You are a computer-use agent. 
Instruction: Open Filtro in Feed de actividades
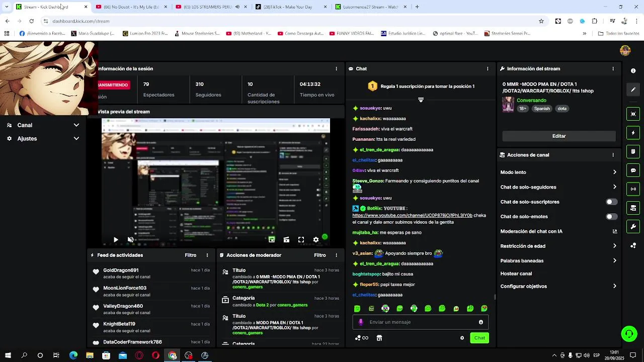pyautogui.click(x=190, y=255)
